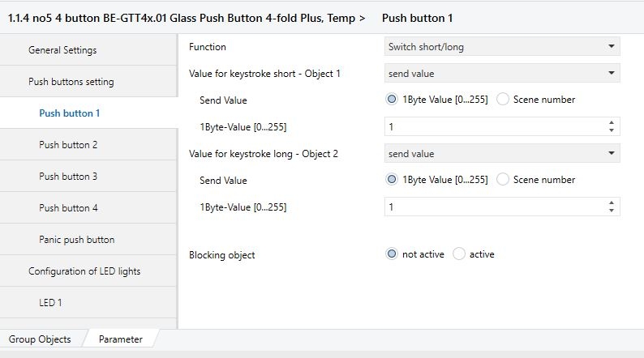Choose 1Byte Value for keystroke short

coord(393,100)
